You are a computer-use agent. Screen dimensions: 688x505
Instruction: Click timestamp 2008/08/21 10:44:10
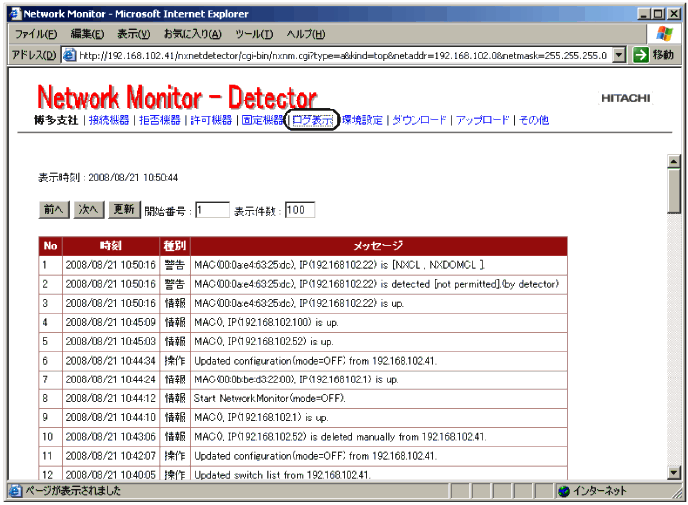click(x=111, y=417)
